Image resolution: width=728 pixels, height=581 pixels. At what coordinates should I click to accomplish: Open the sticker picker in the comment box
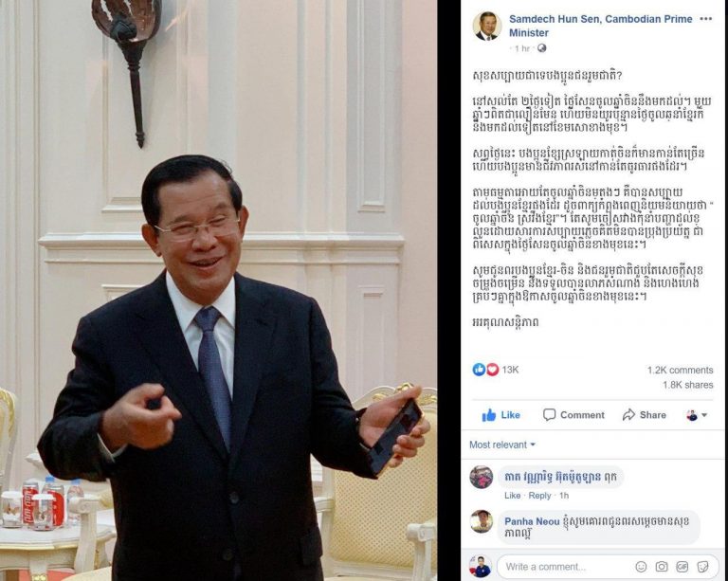point(702,567)
